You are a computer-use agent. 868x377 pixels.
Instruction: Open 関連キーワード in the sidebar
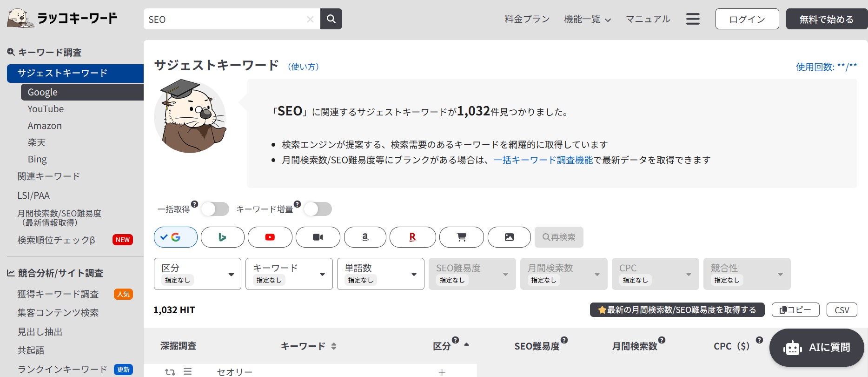(49, 176)
